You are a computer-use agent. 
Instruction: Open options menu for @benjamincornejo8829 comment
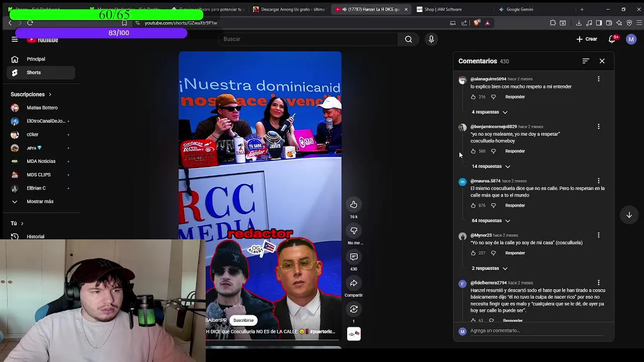click(x=598, y=127)
